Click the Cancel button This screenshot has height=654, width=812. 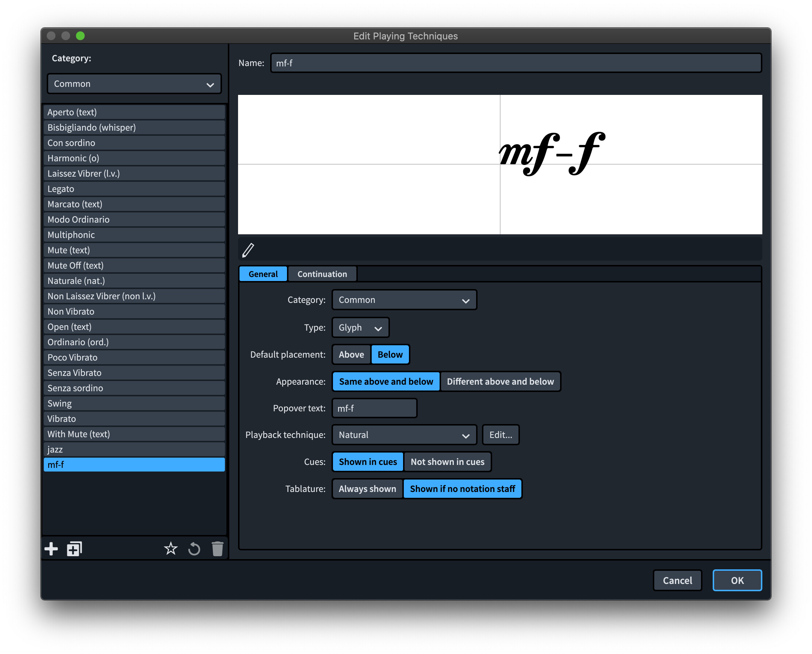(677, 580)
